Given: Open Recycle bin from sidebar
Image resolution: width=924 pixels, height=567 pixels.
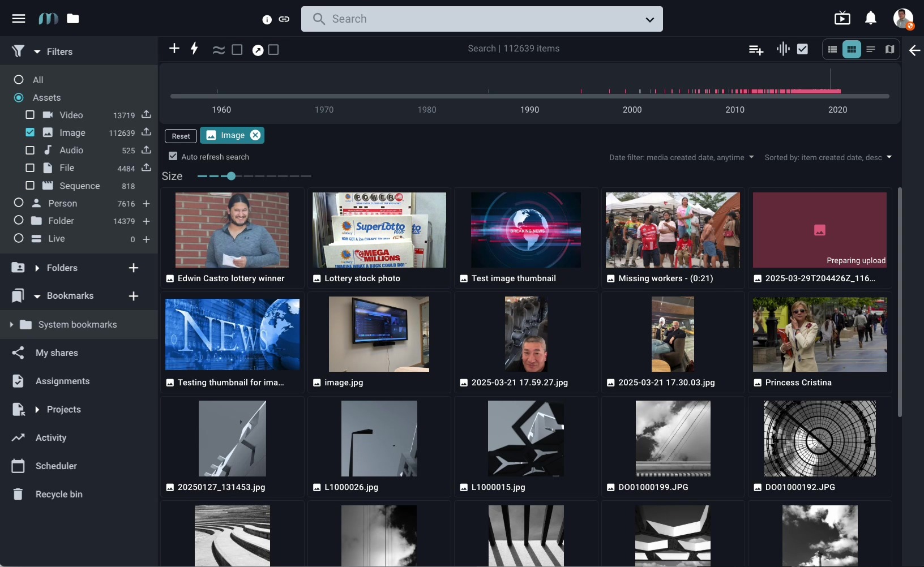Looking at the screenshot, I should [x=59, y=494].
